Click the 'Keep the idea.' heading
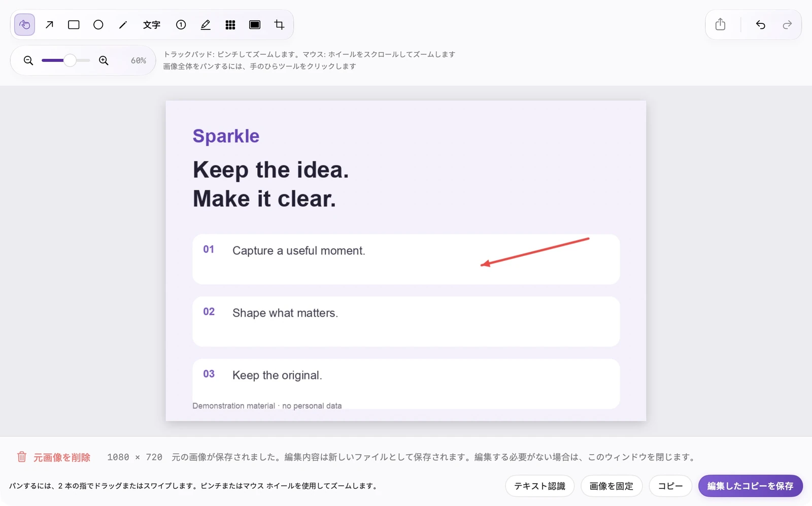 (x=271, y=170)
